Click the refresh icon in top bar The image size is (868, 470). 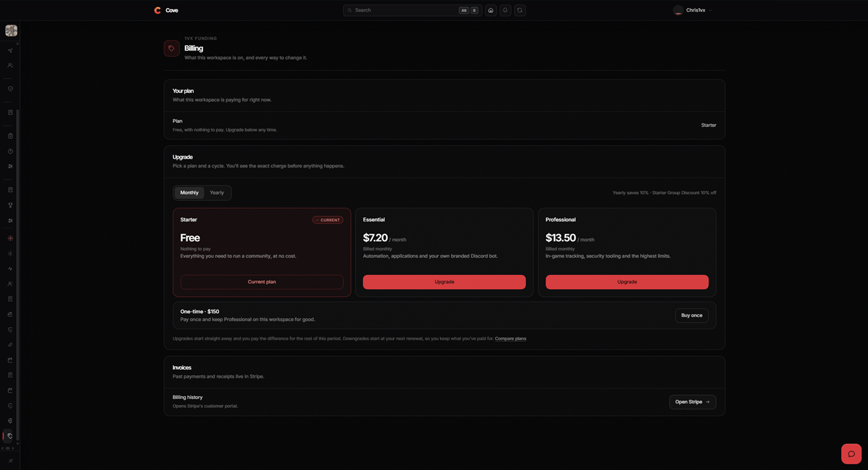(520, 10)
